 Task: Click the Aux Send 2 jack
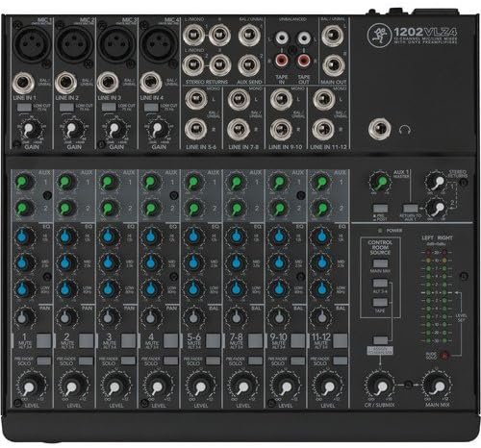point(249,65)
